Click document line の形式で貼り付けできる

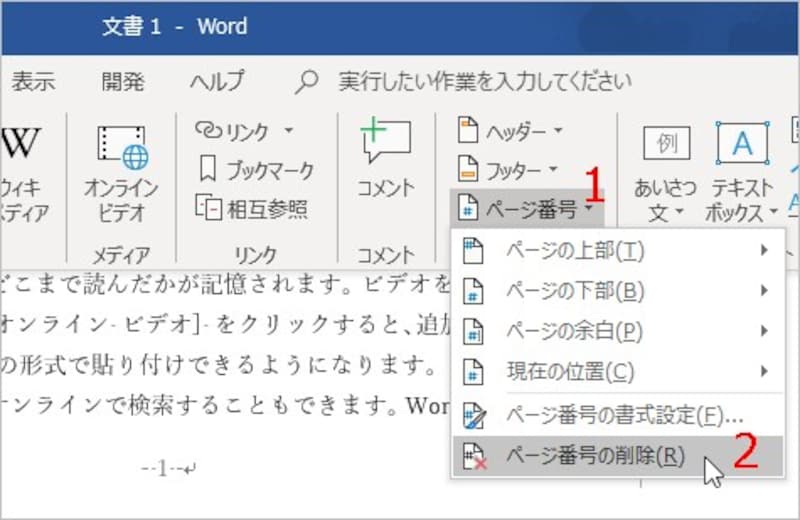[218, 364]
